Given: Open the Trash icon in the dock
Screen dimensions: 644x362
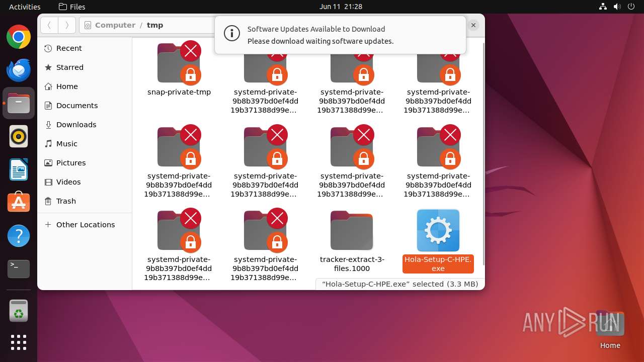Looking at the screenshot, I should coord(19,311).
